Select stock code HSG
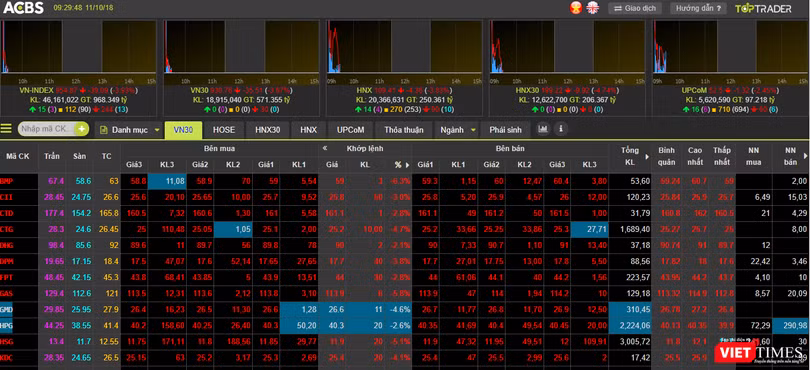The width and height of the screenshot is (810, 370). click(7, 341)
